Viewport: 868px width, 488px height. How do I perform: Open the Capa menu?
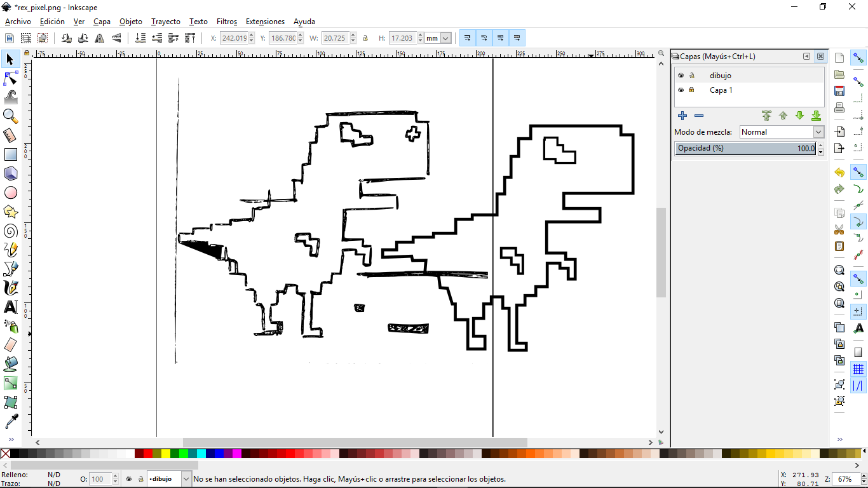click(x=102, y=22)
